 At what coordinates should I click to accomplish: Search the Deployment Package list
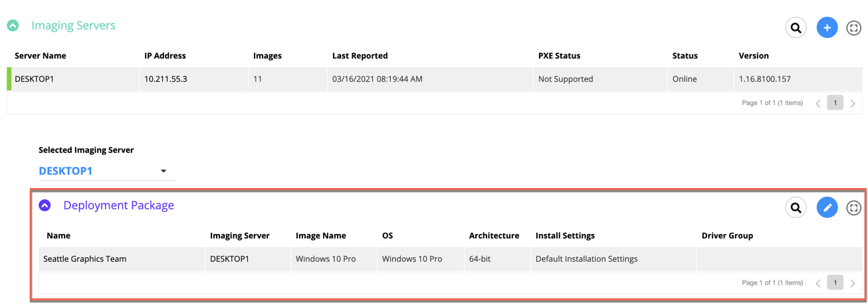pyautogui.click(x=796, y=208)
